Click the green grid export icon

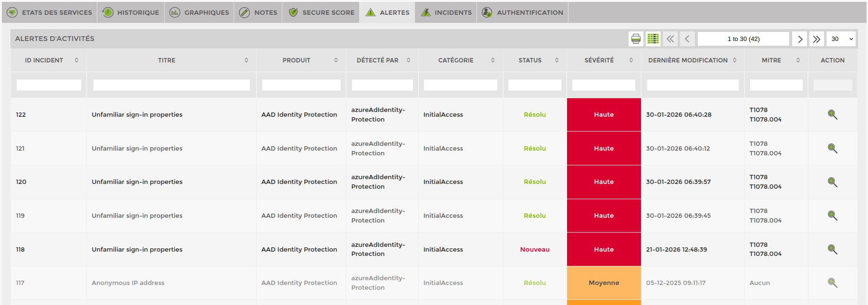coord(653,39)
